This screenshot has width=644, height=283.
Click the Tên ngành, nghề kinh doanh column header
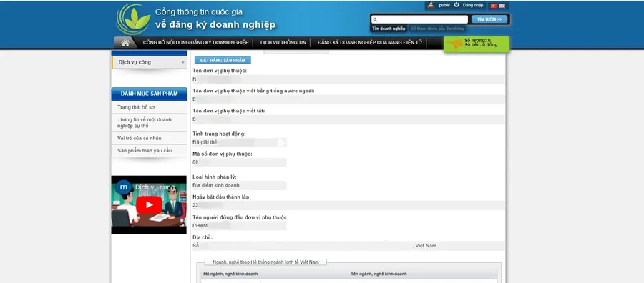point(379,274)
